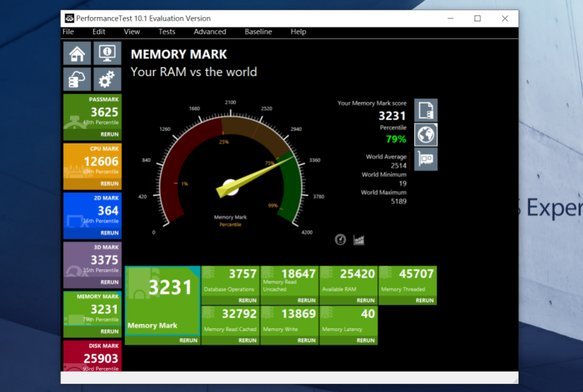The height and width of the screenshot is (392, 583).
Task: Rerun Memory Mark in the sidebar
Action: pos(109,332)
